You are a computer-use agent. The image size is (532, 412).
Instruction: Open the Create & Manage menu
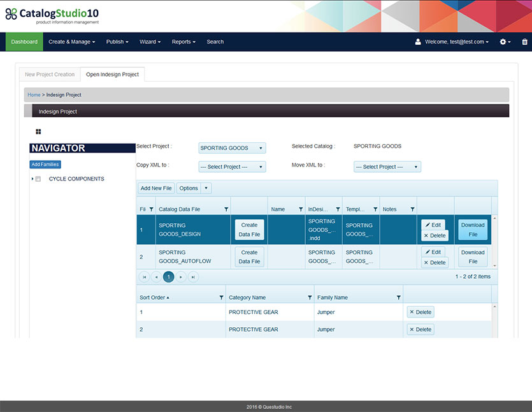pyautogui.click(x=71, y=42)
